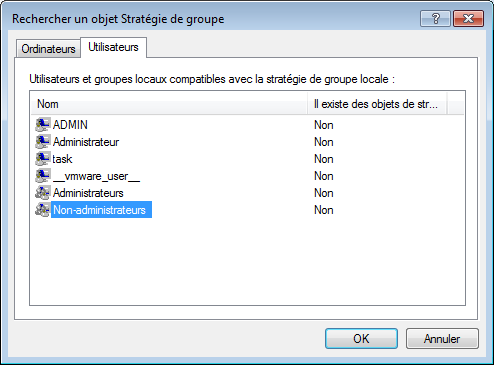Viewport: 494px width, 365px height.
Task: Select the Administrateur user name
Action: [x=86, y=142]
